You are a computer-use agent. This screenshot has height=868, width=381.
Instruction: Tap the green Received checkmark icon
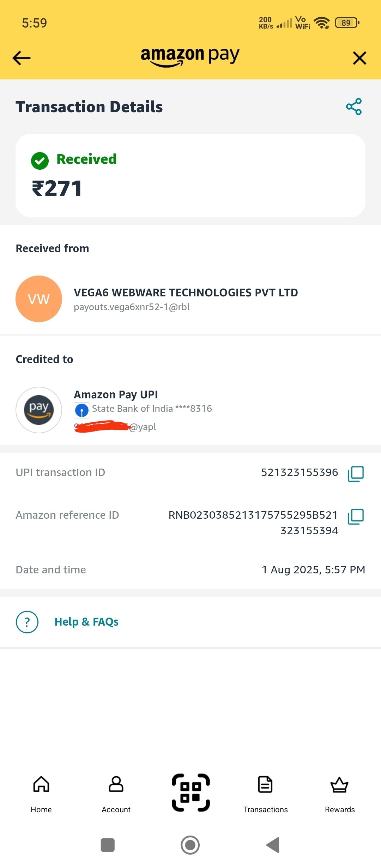click(40, 161)
